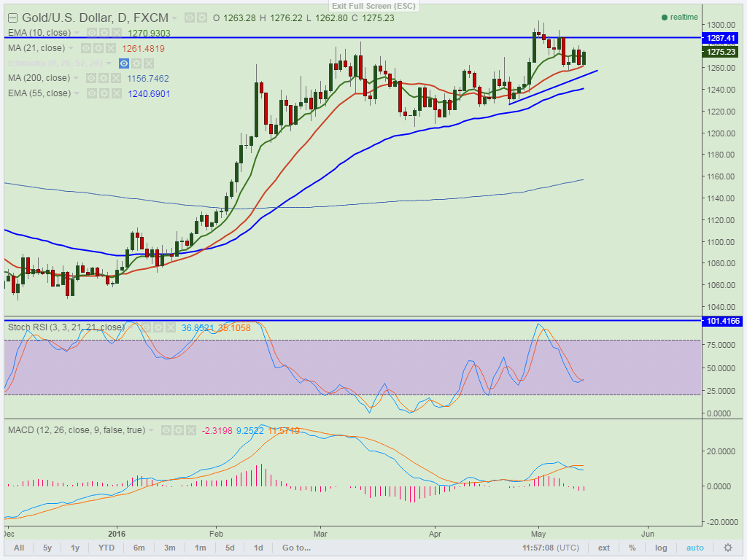Select the 5d time range
Screen dimensions: 747x560
(230, 548)
